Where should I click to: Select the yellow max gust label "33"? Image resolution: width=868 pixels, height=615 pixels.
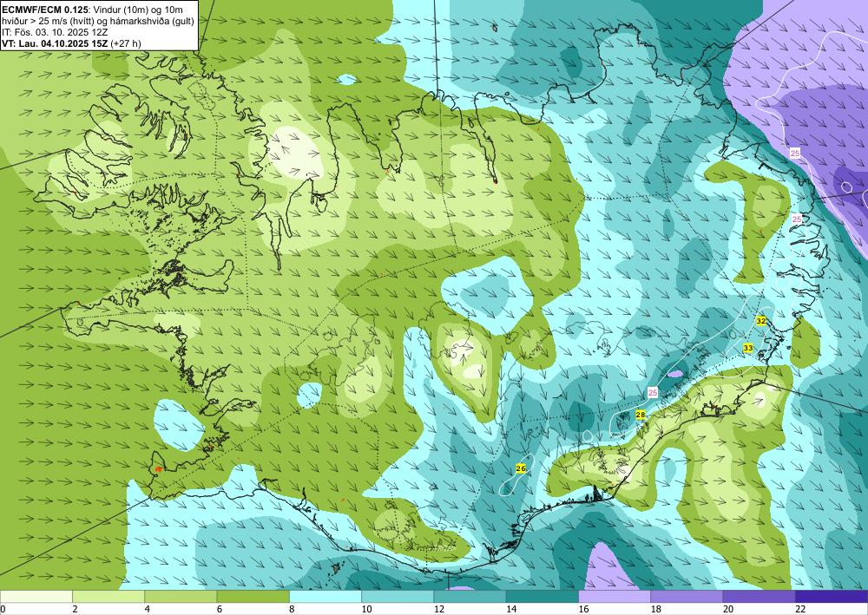[748, 348]
